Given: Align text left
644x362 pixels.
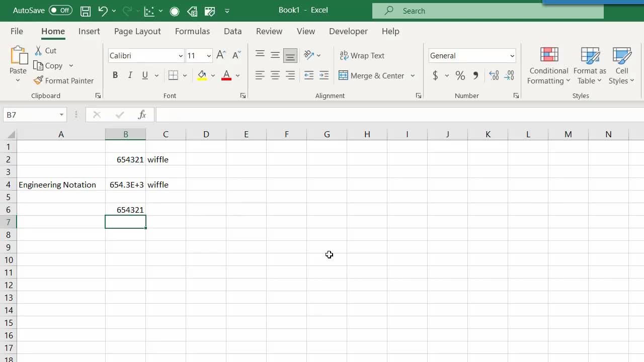Looking at the screenshot, I should click(x=260, y=75).
